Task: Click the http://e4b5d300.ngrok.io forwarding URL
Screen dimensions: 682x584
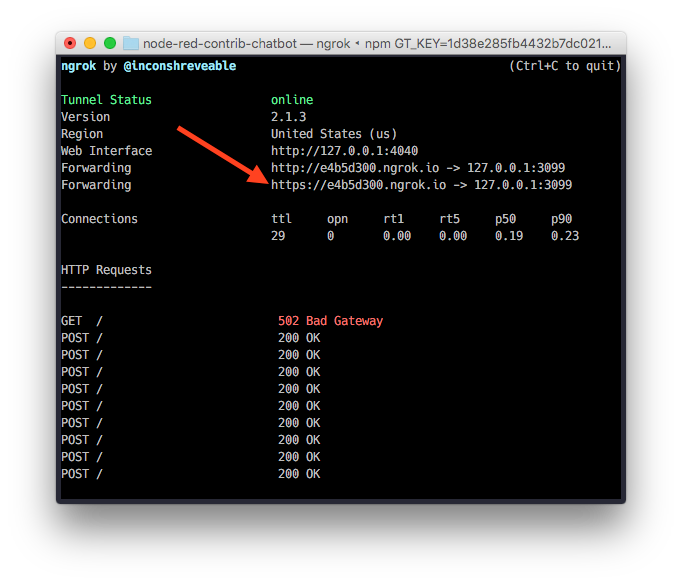Action: click(355, 168)
